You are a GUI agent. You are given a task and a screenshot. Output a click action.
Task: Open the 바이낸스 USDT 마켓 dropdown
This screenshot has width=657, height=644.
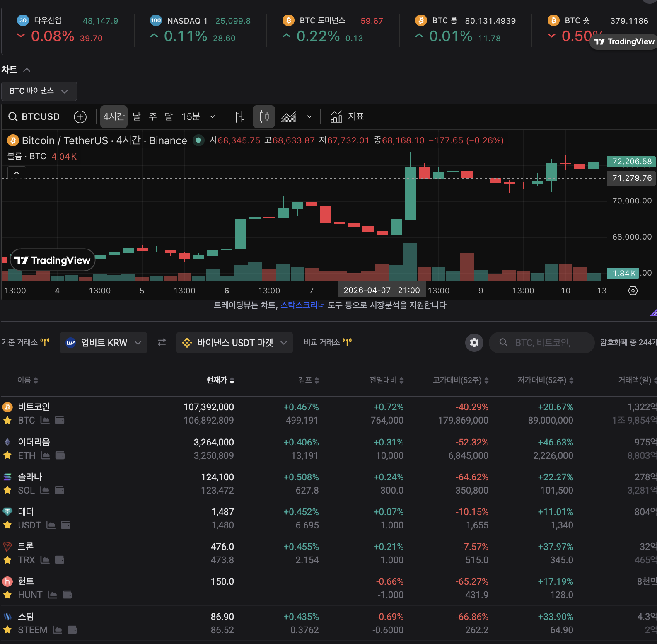(234, 343)
